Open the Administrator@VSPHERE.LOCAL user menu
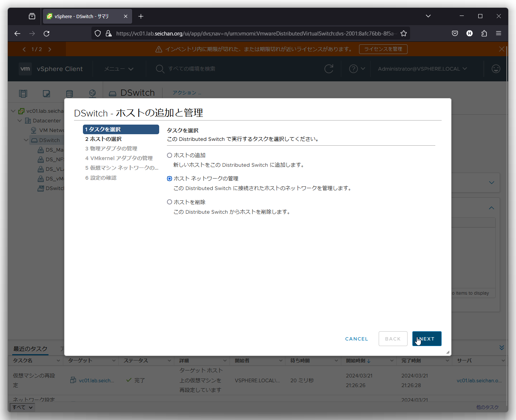This screenshot has width=516, height=420. 422,69
